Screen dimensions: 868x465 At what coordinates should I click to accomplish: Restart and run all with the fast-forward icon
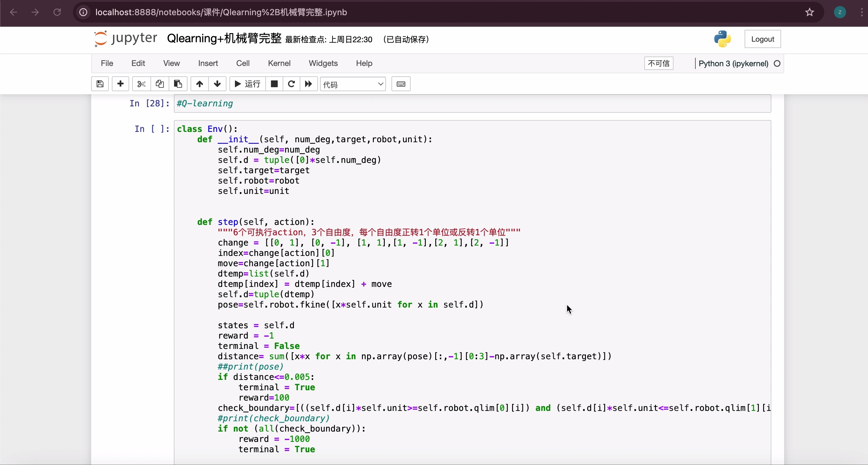pos(309,84)
